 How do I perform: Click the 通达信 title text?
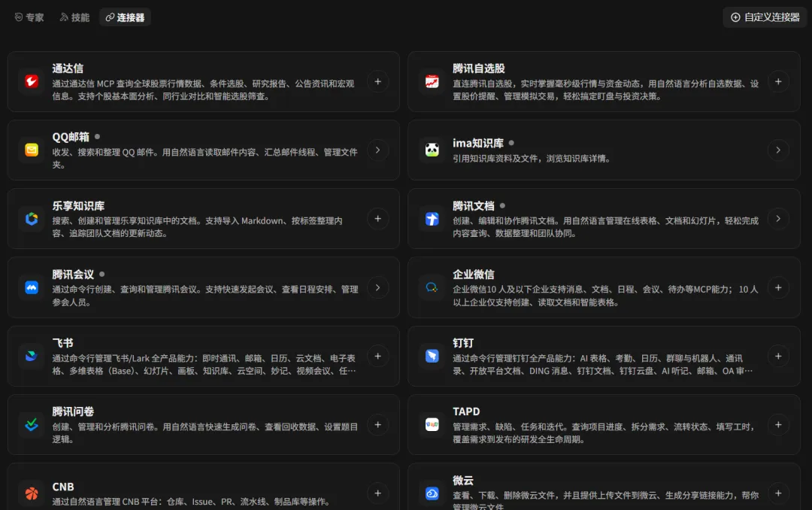tap(68, 68)
